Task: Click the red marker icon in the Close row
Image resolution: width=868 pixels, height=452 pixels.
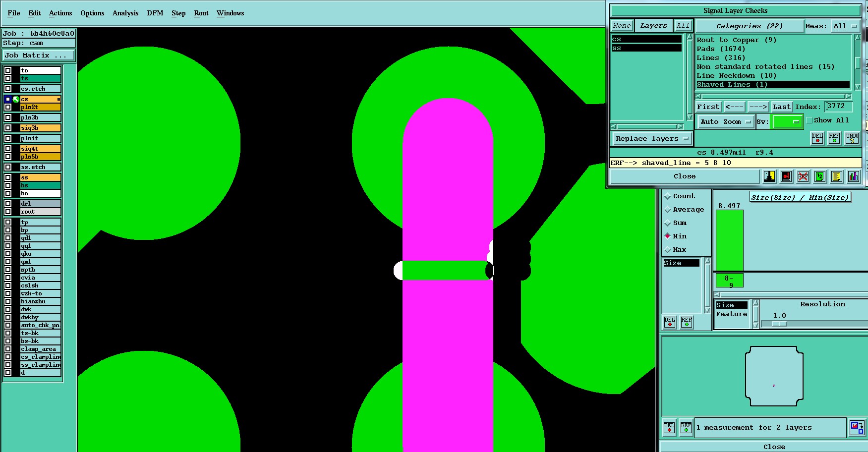Action: point(786,176)
